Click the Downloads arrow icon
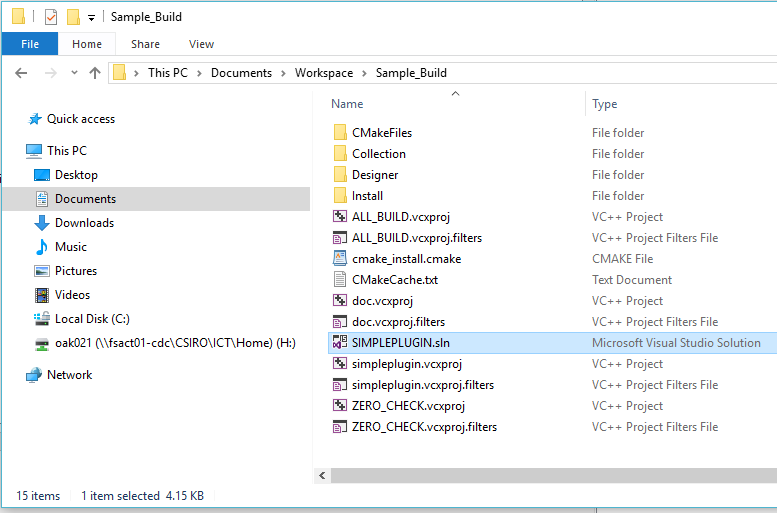The image size is (777, 513). pyautogui.click(x=42, y=223)
